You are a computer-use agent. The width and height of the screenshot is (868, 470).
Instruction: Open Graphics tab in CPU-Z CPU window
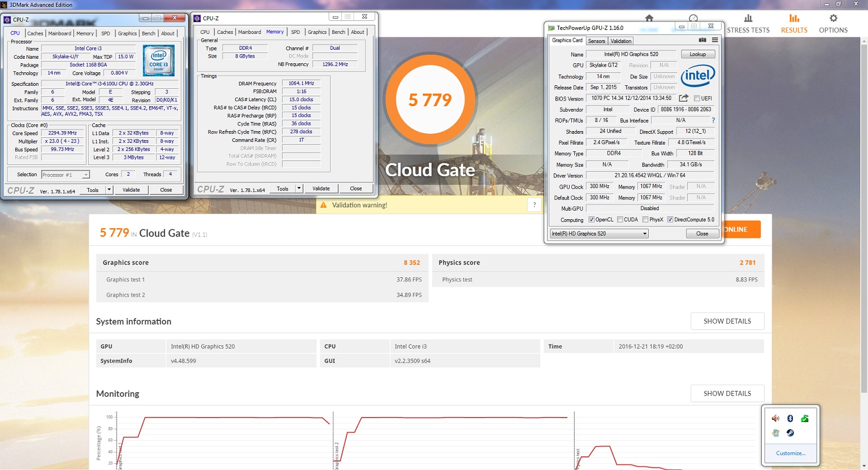tap(127, 33)
